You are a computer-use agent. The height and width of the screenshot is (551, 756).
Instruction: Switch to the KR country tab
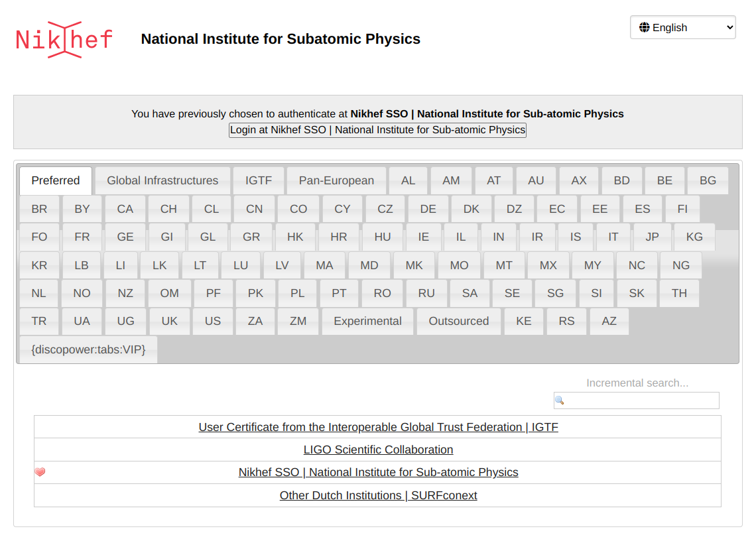pos(39,266)
